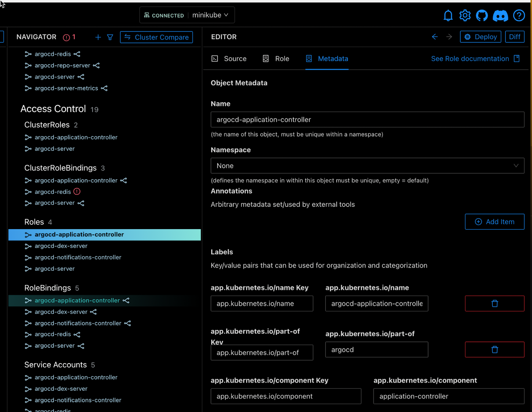Screen dimensions: 532x412
Task: Open the help question mark icon
Action: point(519,15)
